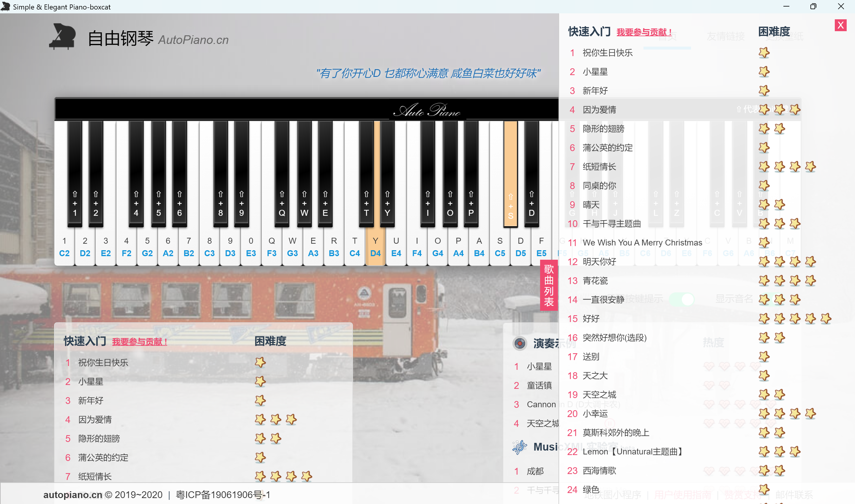Play the black key labeled ⇧+T
This screenshot has width=855, height=504.
[x=366, y=174]
